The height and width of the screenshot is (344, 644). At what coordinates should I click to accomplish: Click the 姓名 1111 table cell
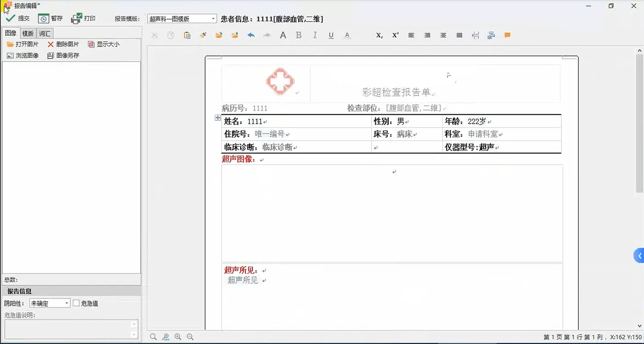point(296,122)
